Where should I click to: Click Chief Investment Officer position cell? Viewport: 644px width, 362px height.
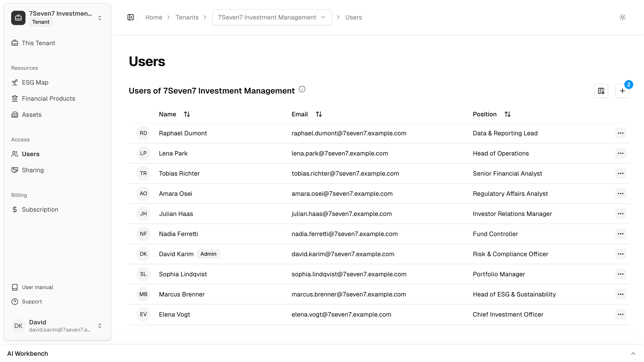[508, 315]
